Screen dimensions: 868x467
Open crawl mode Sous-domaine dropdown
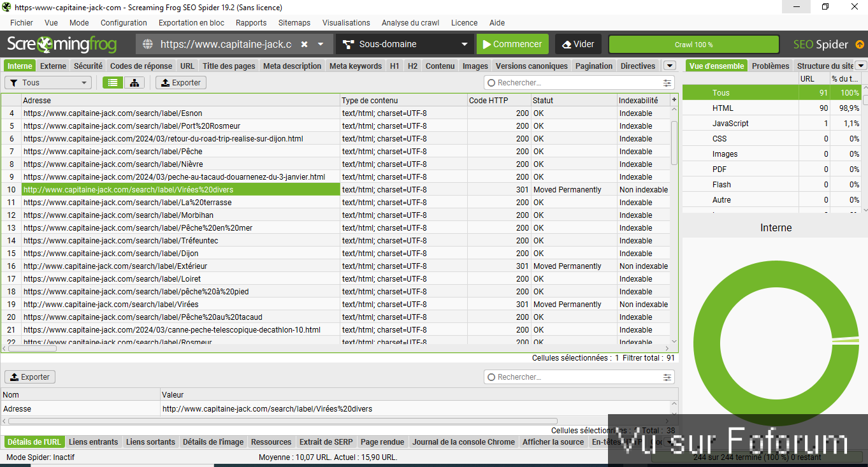pos(405,45)
